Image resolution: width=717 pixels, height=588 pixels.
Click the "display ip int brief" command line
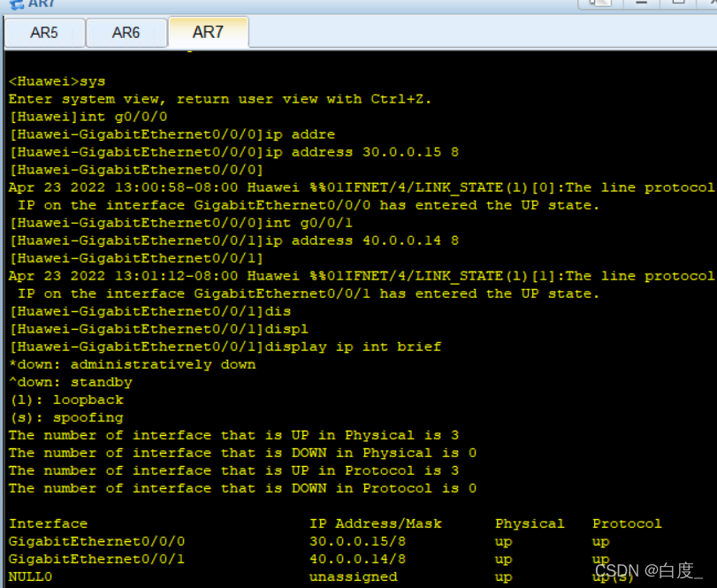[353, 347]
